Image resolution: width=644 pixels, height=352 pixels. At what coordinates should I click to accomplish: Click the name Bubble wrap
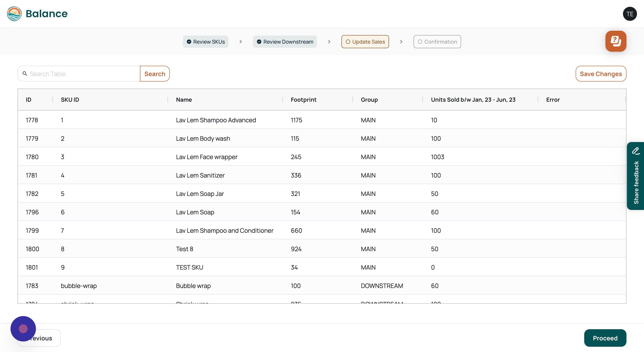click(193, 286)
